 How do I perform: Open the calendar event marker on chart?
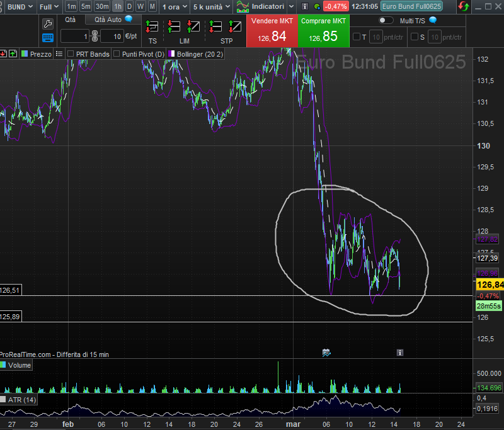coord(326,353)
